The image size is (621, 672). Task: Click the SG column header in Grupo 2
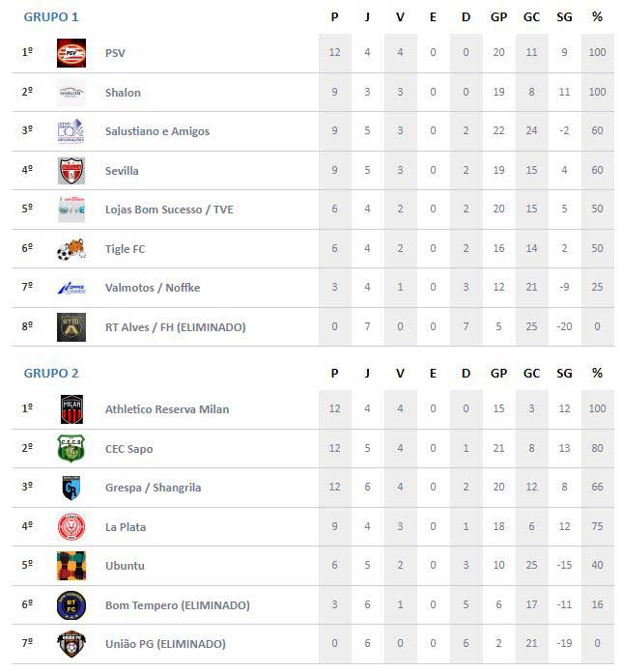click(564, 374)
